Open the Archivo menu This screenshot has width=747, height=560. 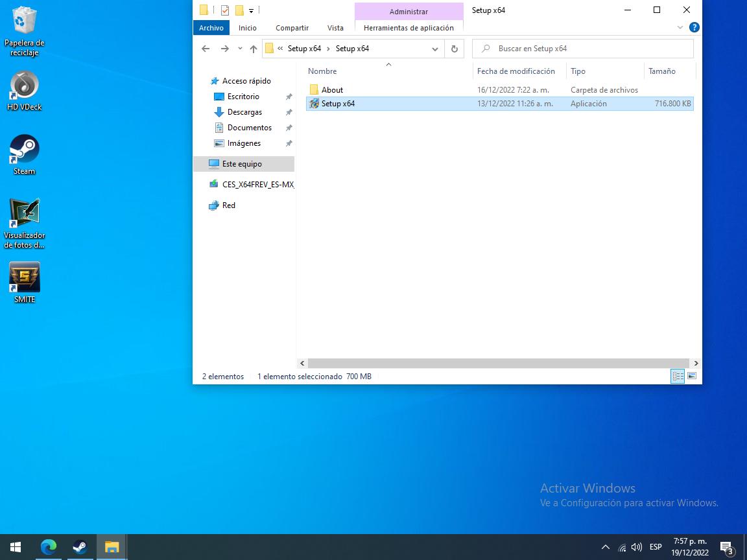211,28
